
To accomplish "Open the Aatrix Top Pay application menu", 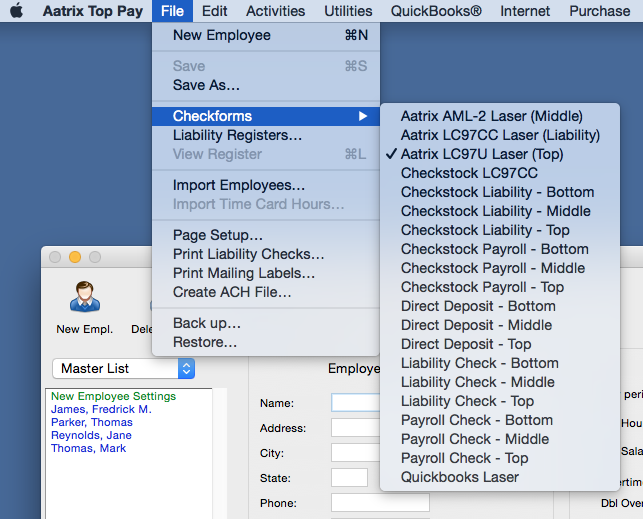I will 93,11.
